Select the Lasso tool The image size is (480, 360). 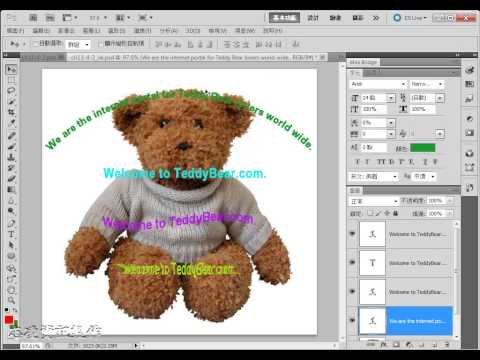(11, 91)
